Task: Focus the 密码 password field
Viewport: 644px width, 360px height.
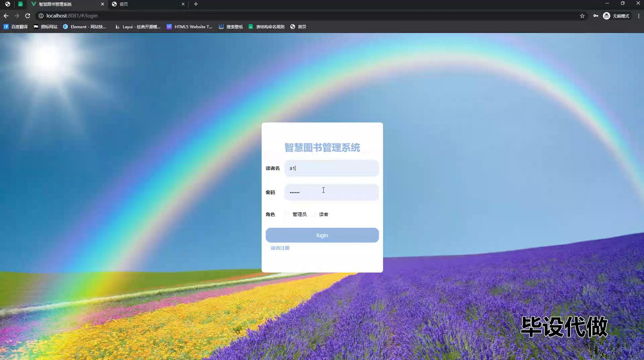Action: coord(331,192)
